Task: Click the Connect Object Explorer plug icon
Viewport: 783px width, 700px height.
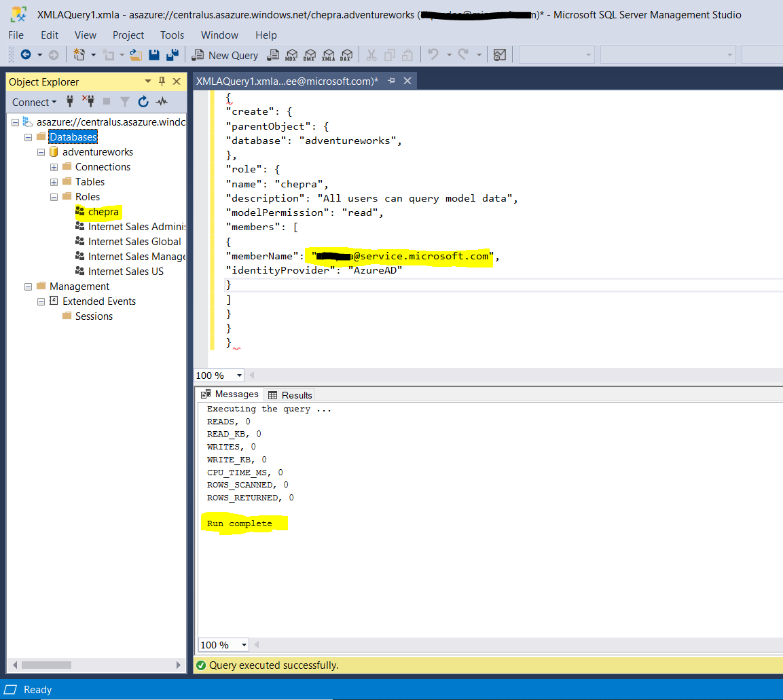Action: [70, 101]
